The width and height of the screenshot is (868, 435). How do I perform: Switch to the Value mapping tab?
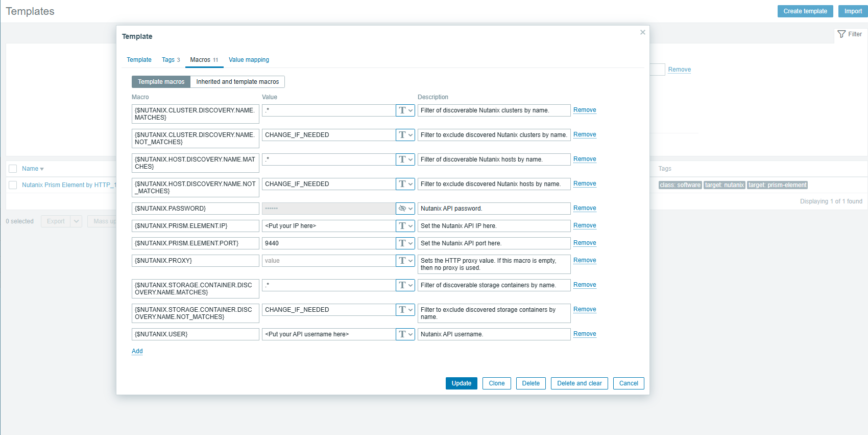point(249,60)
